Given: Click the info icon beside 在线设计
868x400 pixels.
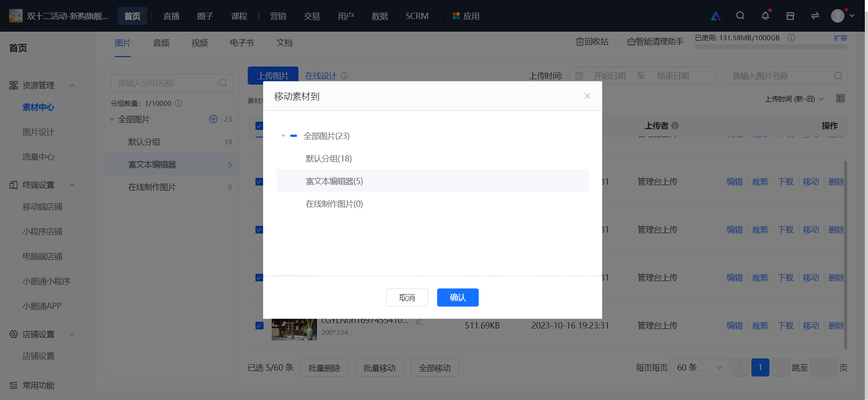Looking at the screenshot, I should click(344, 76).
